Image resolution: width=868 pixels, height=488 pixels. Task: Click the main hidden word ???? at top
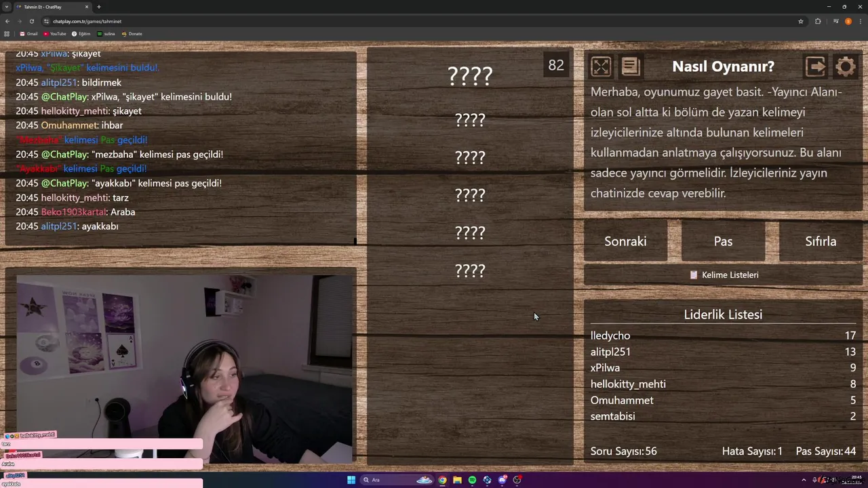click(x=470, y=76)
